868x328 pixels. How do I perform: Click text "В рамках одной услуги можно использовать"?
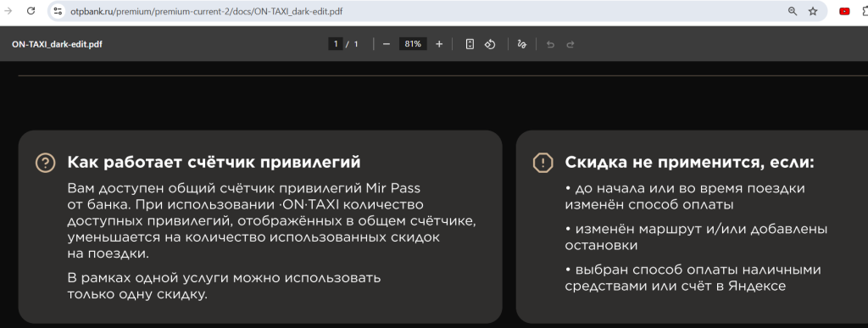224,278
